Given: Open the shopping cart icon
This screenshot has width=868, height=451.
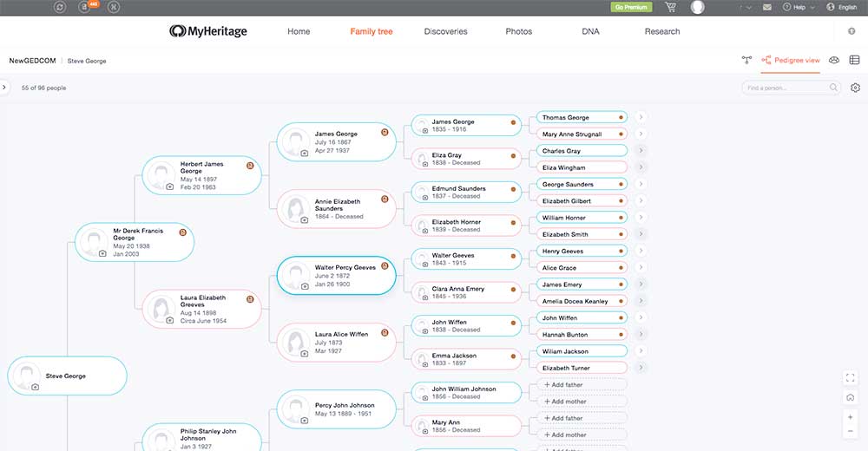Looking at the screenshot, I should coord(670,7).
